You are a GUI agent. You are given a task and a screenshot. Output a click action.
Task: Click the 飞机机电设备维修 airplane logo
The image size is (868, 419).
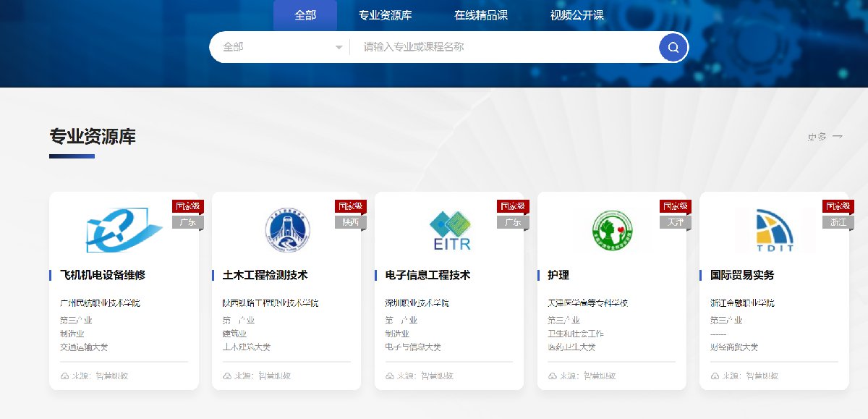click(x=124, y=228)
